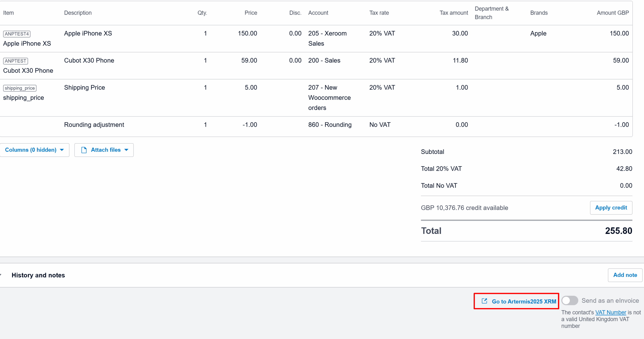The height and width of the screenshot is (339, 644).
Task: Toggle Send as an eInvoice switch
Action: click(x=570, y=301)
